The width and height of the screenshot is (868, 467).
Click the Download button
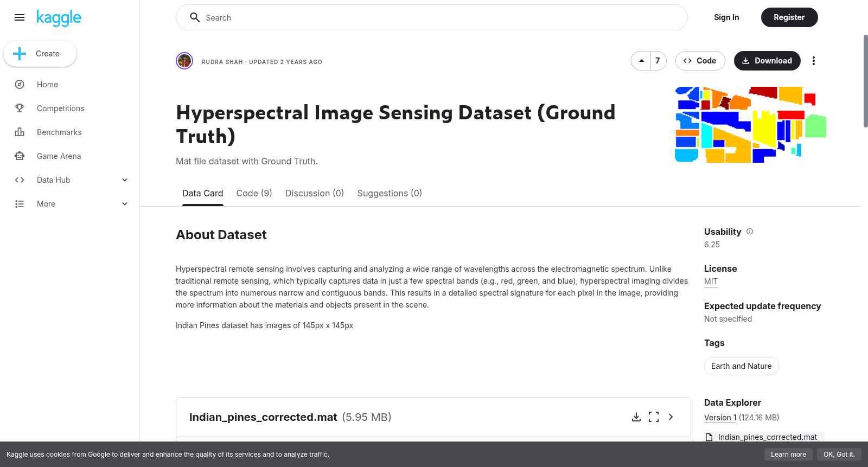(767, 61)
